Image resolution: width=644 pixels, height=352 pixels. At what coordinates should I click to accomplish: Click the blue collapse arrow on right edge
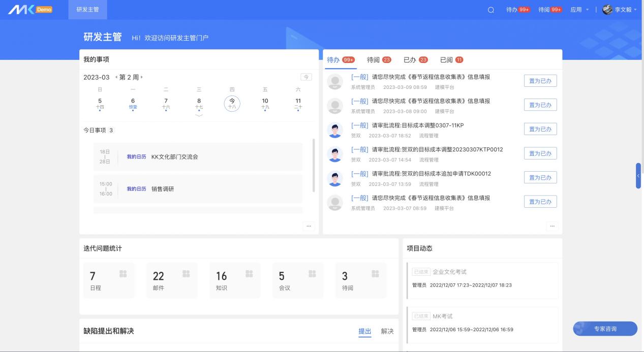638,176
